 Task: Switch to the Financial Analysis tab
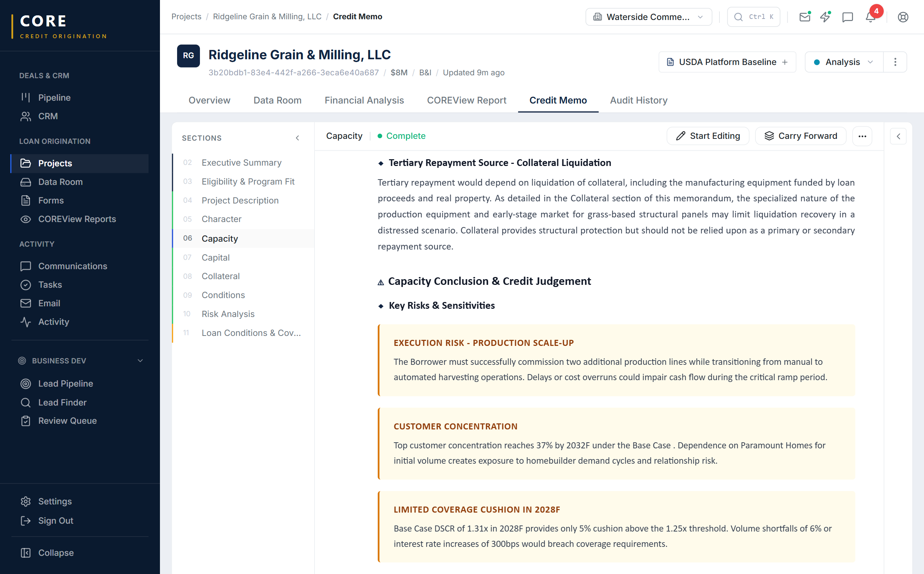pos(364,100)
